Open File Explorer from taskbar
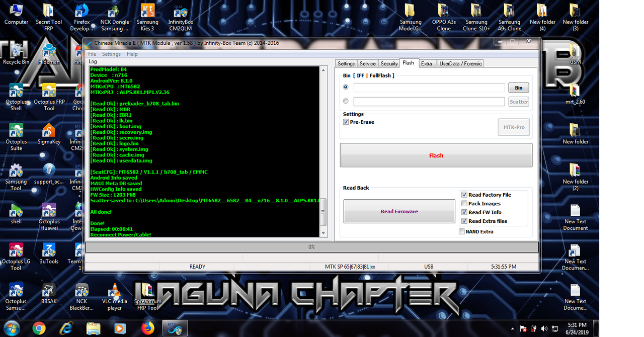The height and width of the screenshot is (337, 644). [x=93, y=328]
